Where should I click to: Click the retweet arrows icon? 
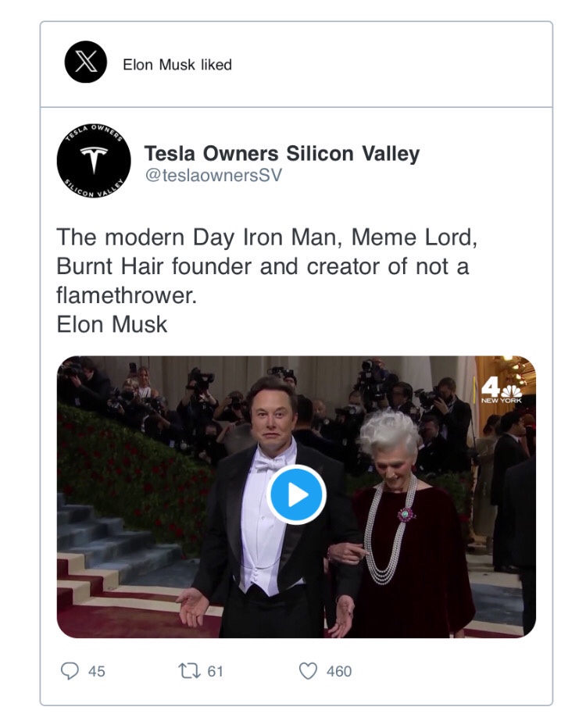click(x=191, y=670)
